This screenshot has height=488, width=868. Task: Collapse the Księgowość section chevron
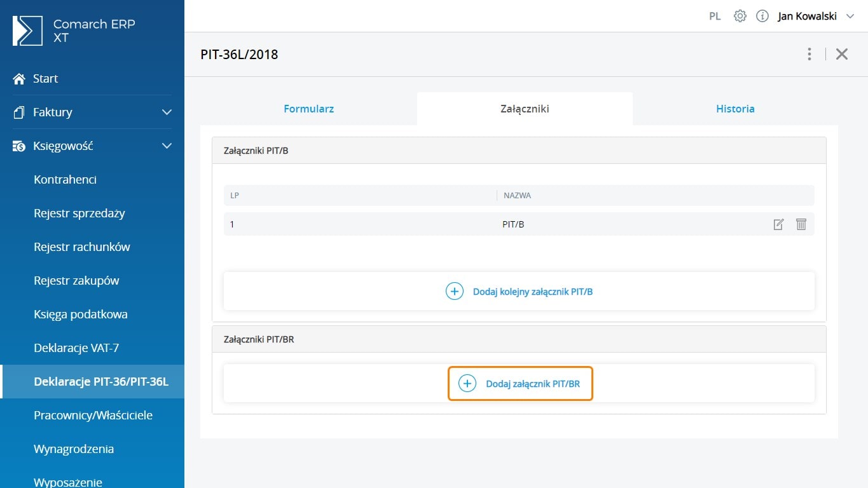[x=167, y=146]
